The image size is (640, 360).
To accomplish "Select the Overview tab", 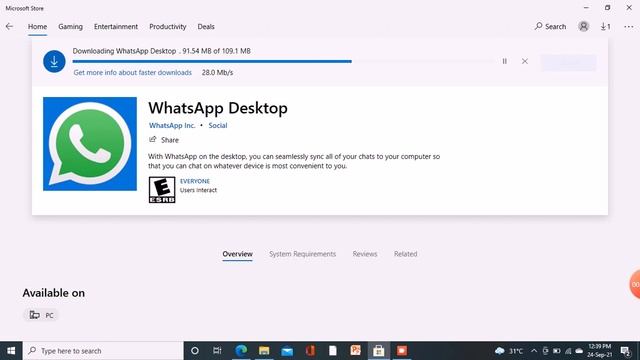I will pos(238,254).
